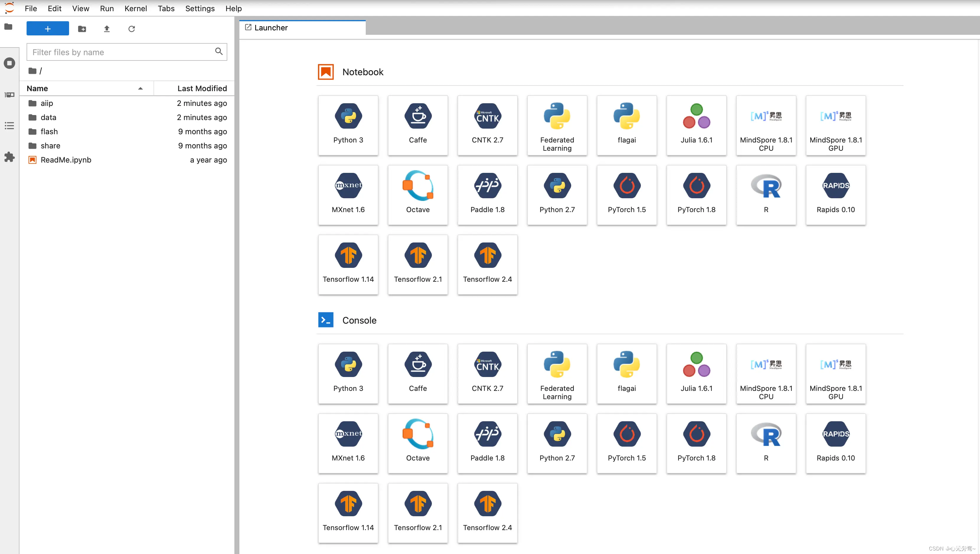Start a flagai console
Screen dimensions: 980x554
point(627,374)
